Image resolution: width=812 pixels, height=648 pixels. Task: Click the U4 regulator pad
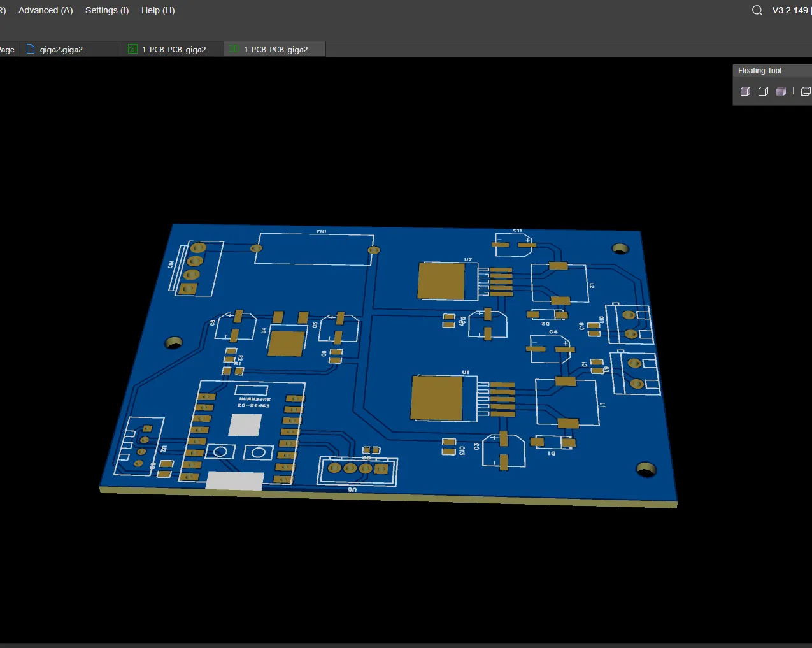(286, 343)
